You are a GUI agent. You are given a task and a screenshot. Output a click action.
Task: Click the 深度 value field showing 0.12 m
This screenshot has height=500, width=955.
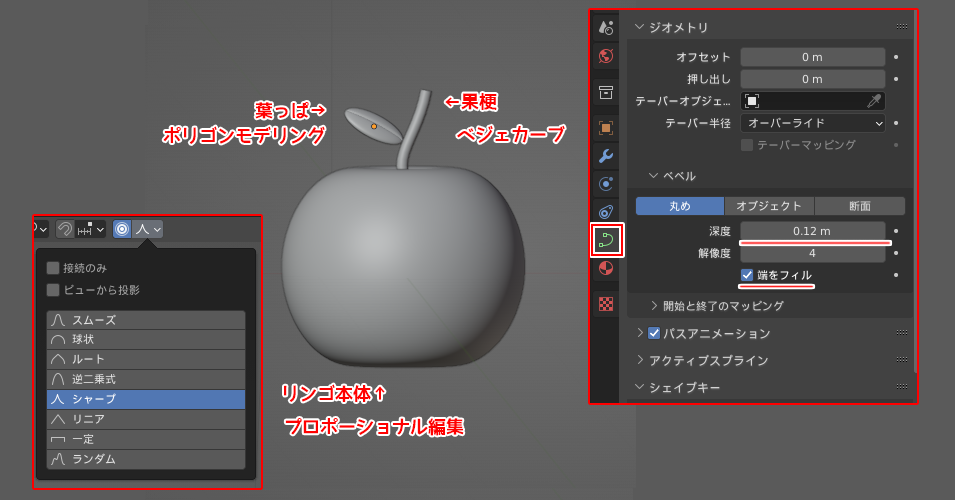(812, 231)
